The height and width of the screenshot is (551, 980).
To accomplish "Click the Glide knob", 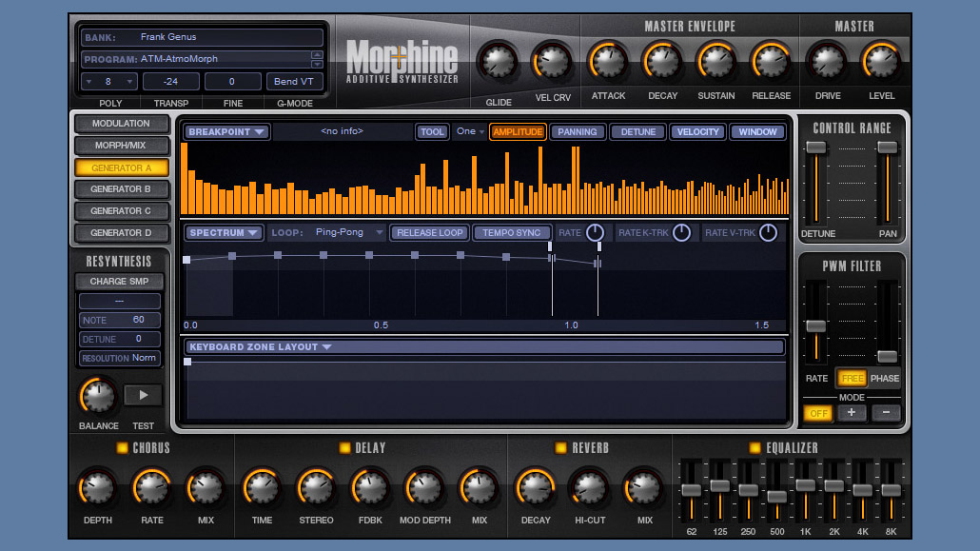I will tap(498, 63).
